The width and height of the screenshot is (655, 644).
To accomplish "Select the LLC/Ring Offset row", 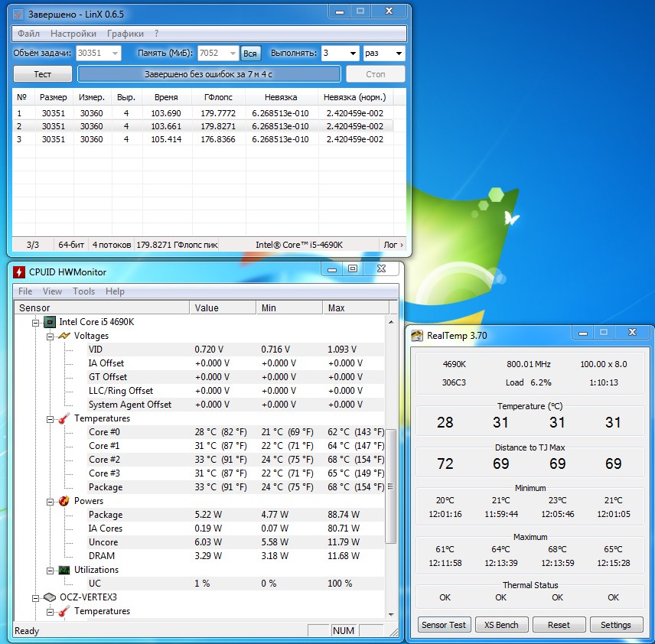I will (236, 391).
